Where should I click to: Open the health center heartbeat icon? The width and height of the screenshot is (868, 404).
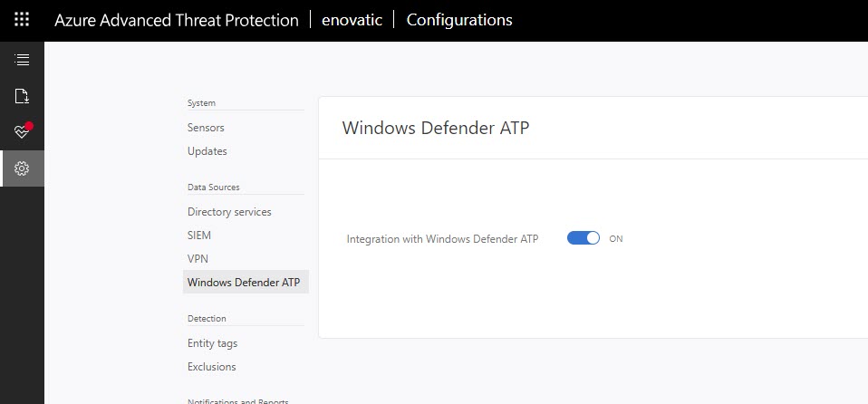[23, 130]
